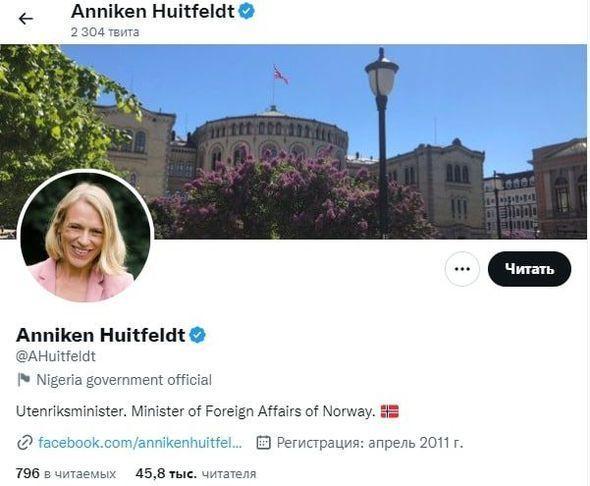Go back using the left arrow
This screenshot has height=486, width=590.
[26, 18]
